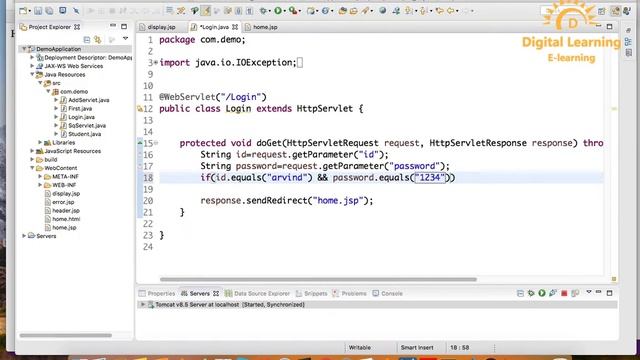
Task: Expand the Libraries node
Action: click(40, 142)
